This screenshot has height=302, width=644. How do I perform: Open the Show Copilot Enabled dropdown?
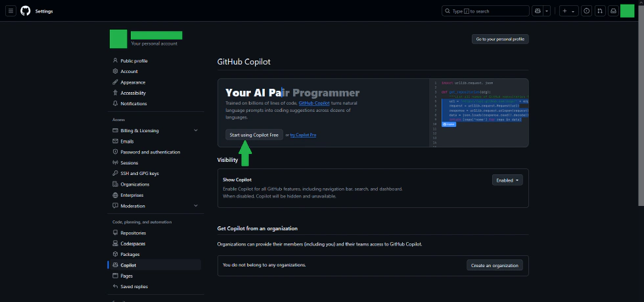point(507,180)
